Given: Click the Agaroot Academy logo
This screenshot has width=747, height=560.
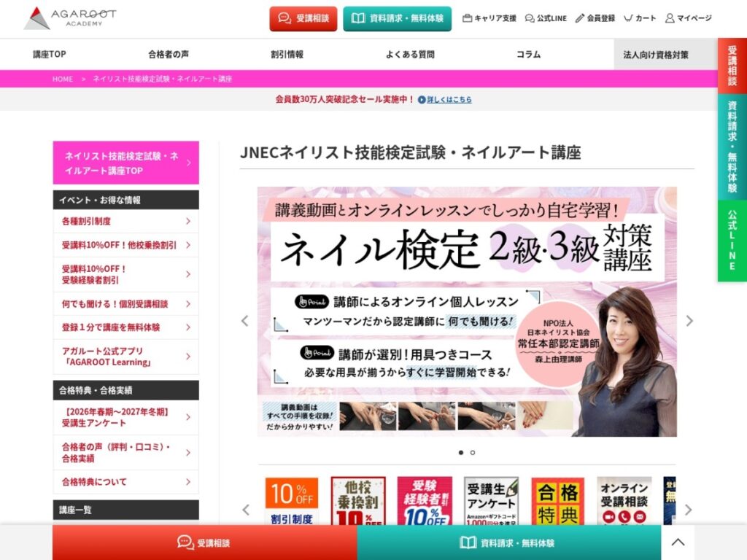Looking at the screenshot, I should tap(70, 18).
